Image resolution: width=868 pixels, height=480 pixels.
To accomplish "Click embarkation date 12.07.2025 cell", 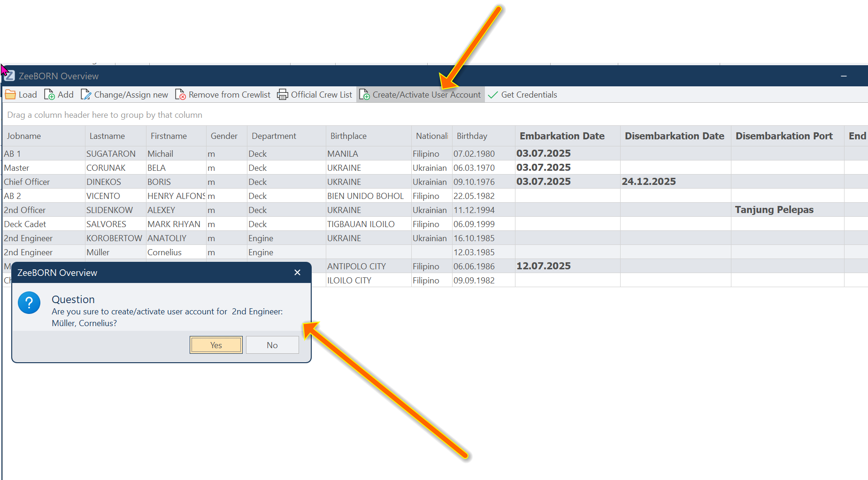I will click(x=568, y=266).
